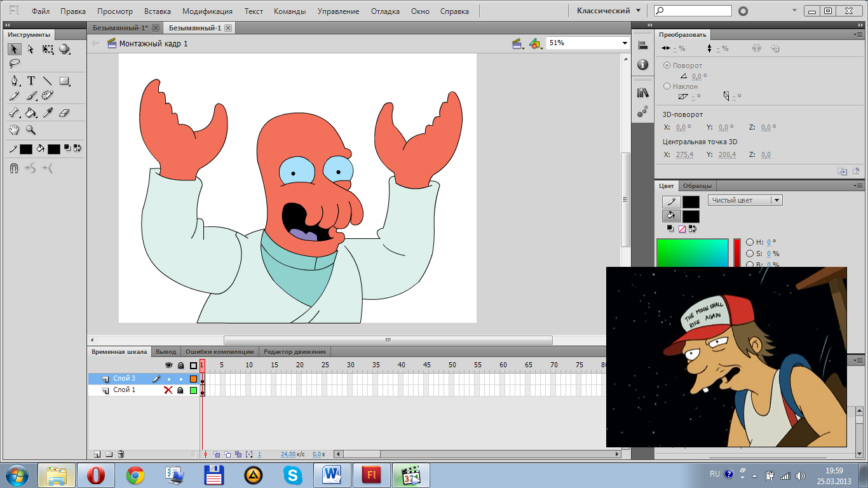Viewport: 868px width, 488px height.
Task: Unlock the Слой 1 layer
Action: 180,390
